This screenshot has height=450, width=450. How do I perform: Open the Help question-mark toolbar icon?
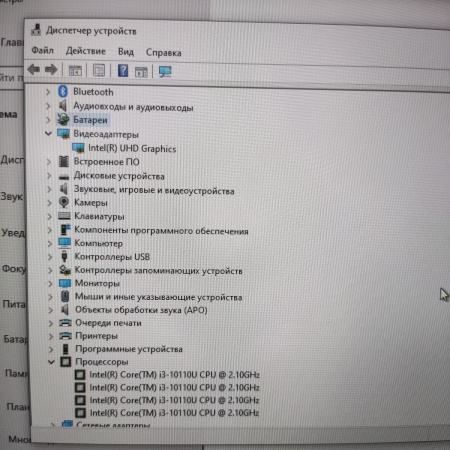pos(123,71)
